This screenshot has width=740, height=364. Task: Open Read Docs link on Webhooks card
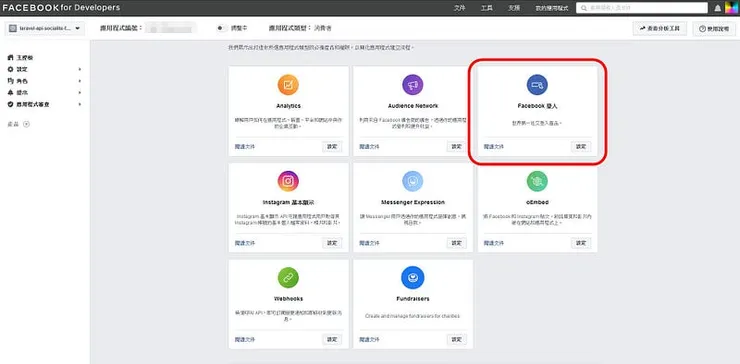point(244,339)
